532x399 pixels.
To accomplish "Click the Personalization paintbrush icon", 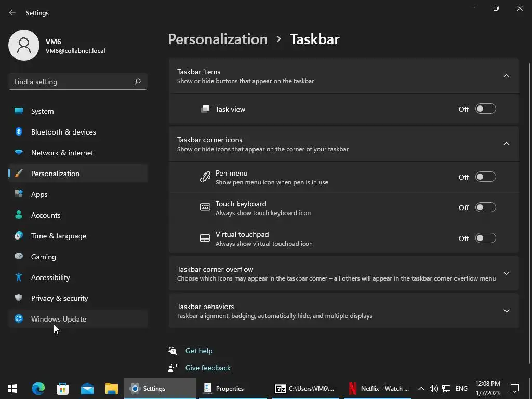I will click(x=19, y=174).
